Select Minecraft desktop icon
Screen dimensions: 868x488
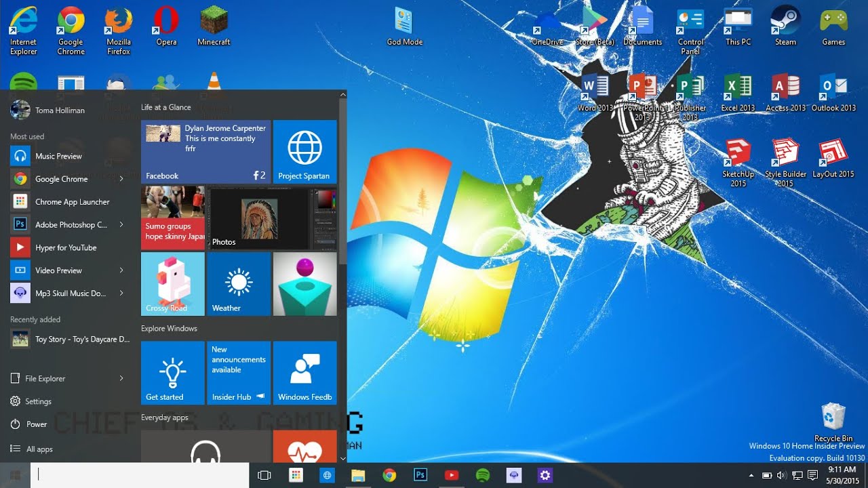214,27
